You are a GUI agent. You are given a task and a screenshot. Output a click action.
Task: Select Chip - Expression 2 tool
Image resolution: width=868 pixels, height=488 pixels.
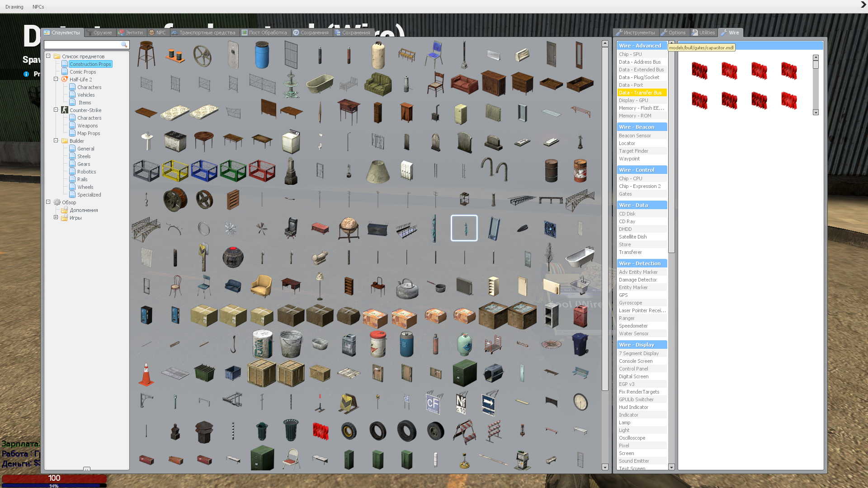(642, 186)
